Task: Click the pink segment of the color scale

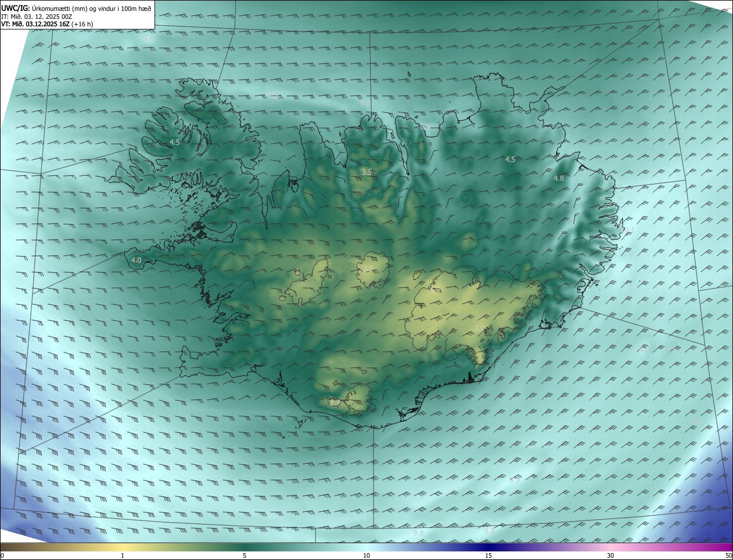Action: coord(610,547)
